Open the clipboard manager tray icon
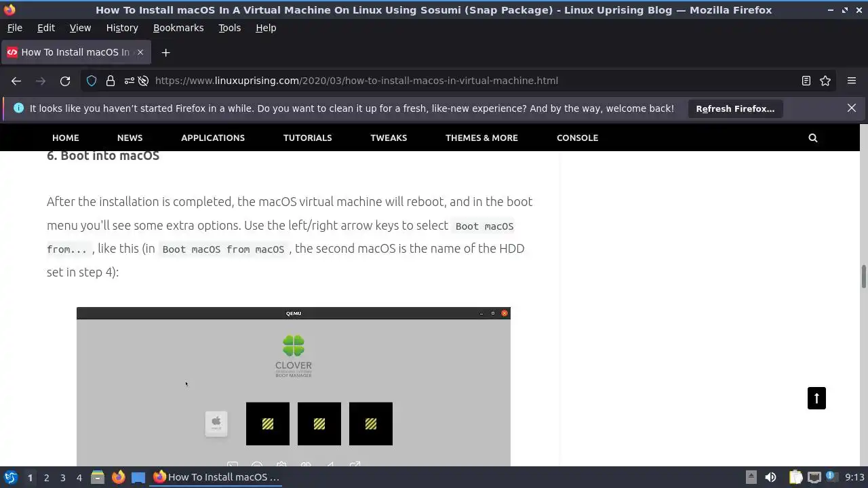 [x=795, y=477]
